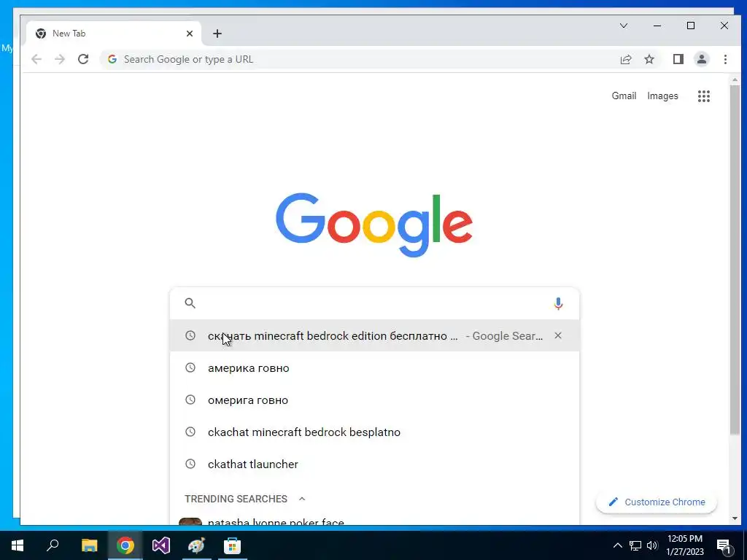This screenshot has width=747, height=560.
Task: Click the Google logo
Action: point(374,225)
